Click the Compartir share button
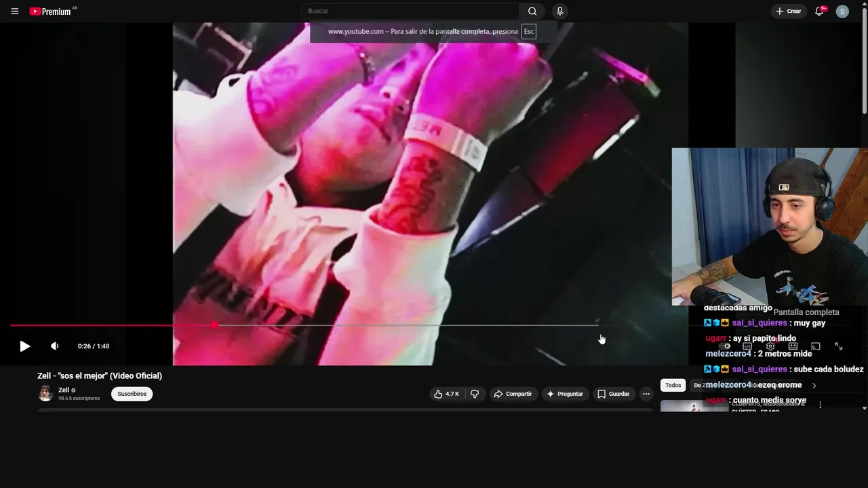This screenshot has height=488, width=868. click(x=513, y=394)
